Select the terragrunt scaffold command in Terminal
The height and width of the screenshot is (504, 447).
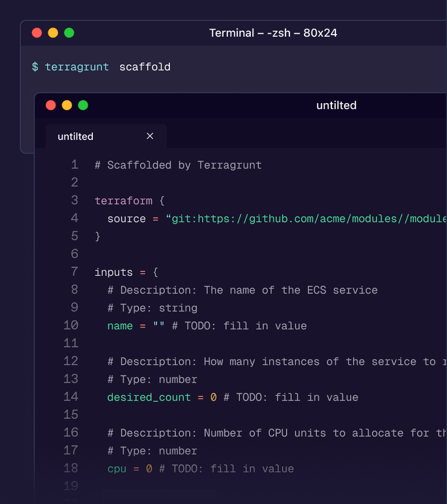point(109,66)
